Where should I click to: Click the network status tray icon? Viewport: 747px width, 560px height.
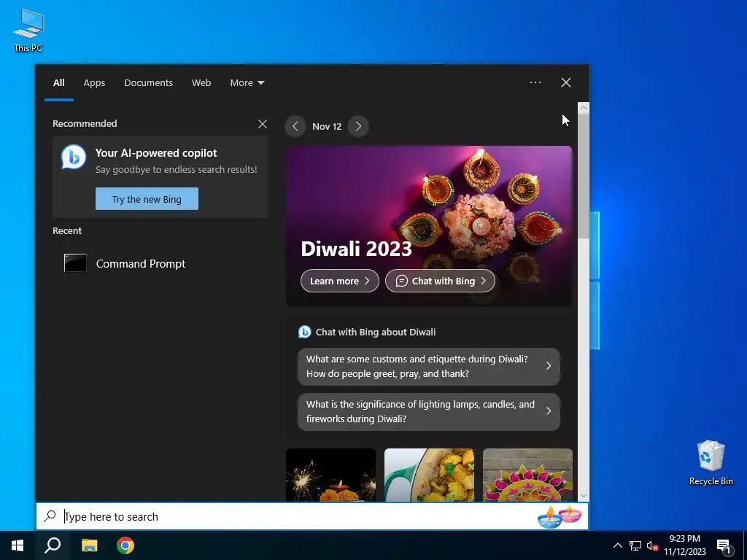635,545
